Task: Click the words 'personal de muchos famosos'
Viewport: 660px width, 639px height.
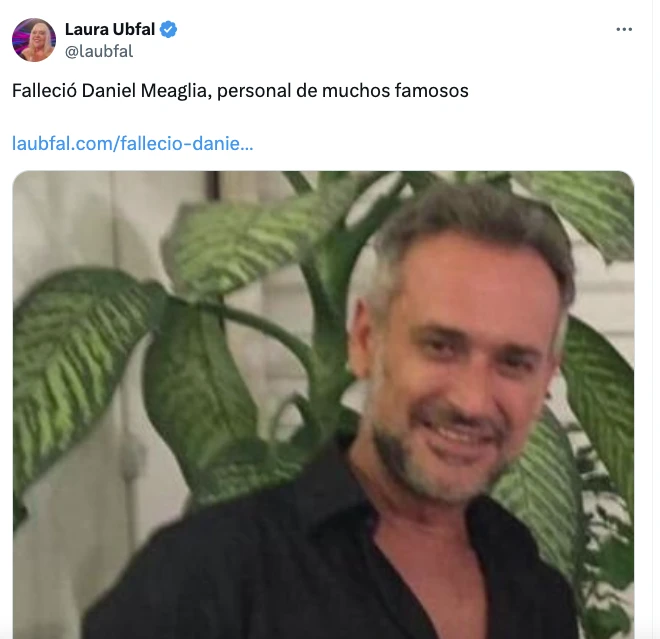Action: pos(343,91)
